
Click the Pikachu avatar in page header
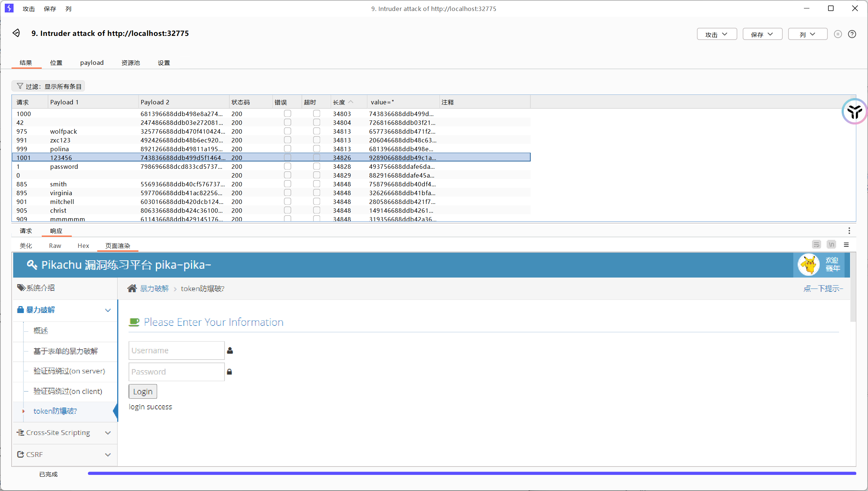pos(808,264)
